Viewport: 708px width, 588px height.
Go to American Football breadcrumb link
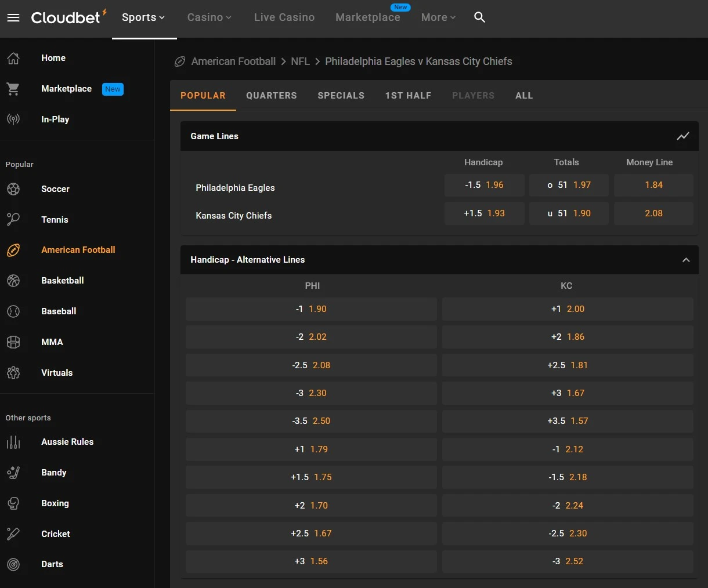[233, 61]
